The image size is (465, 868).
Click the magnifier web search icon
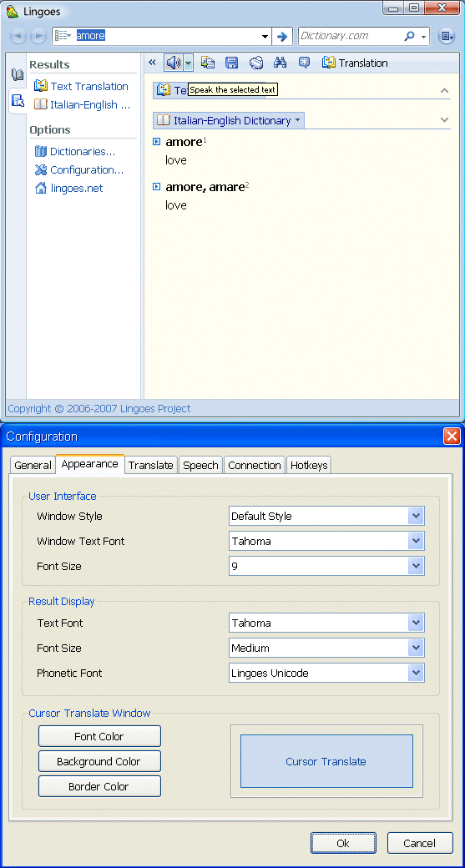[409, 36]
